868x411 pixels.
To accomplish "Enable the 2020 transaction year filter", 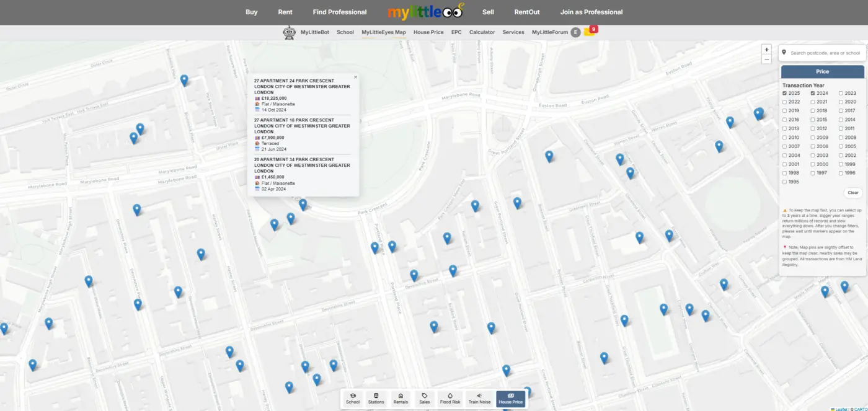I will (841, 102).
